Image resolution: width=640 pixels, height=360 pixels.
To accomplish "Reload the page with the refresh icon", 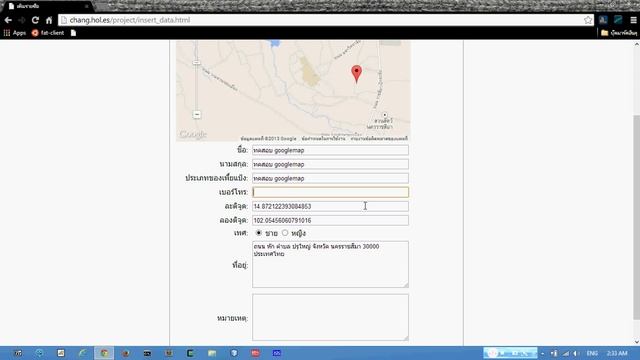I will pos(35,20).
